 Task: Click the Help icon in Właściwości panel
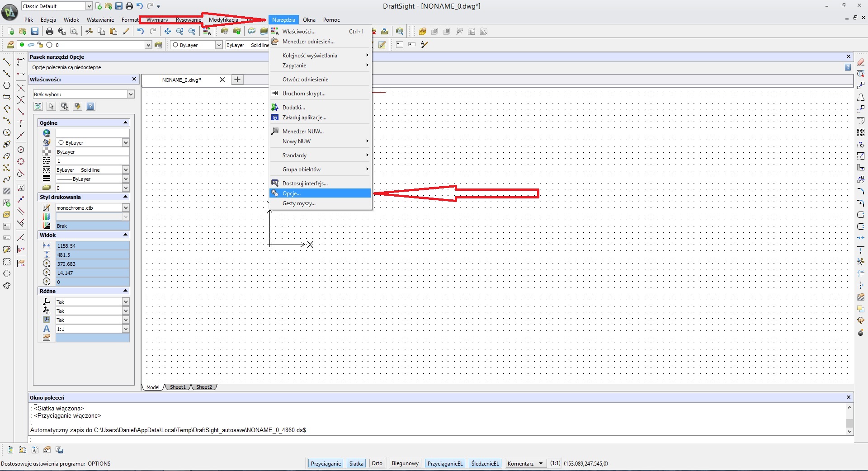point(90,106)
